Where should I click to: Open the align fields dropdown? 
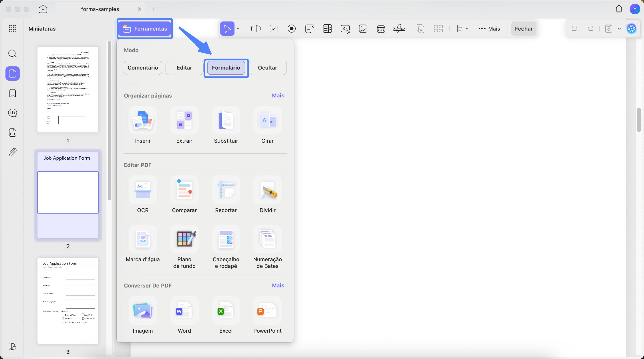pyautogui.click(x=462, y=29)
